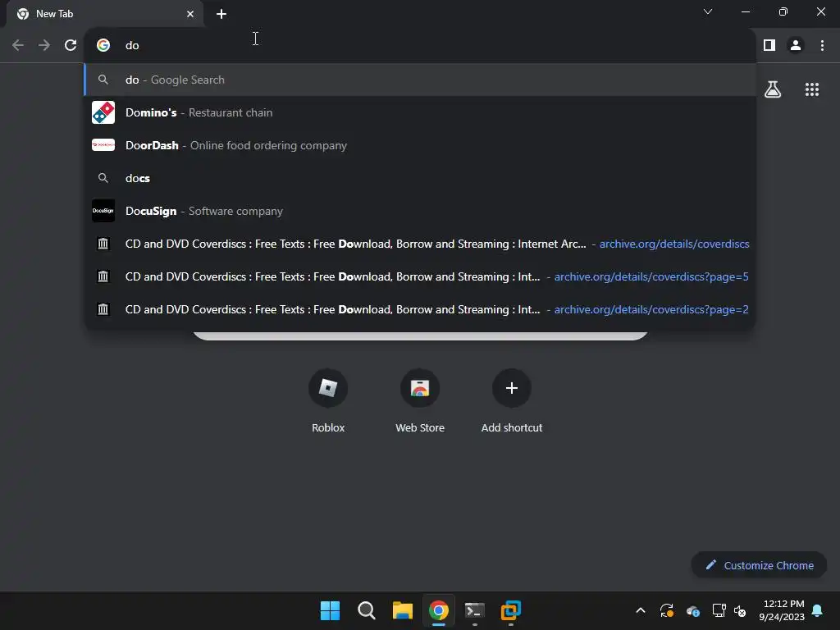840x630 pixels.
Task: Open the terminal app in taskbar
Action: [x=475, y=610]
